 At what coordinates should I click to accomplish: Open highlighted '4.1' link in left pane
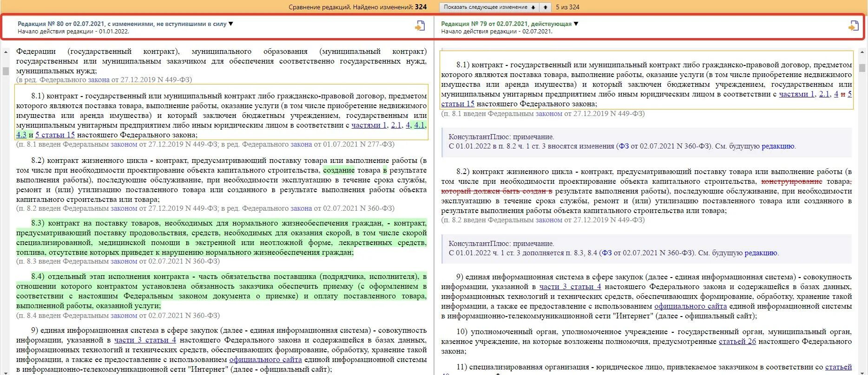(420, 125)
